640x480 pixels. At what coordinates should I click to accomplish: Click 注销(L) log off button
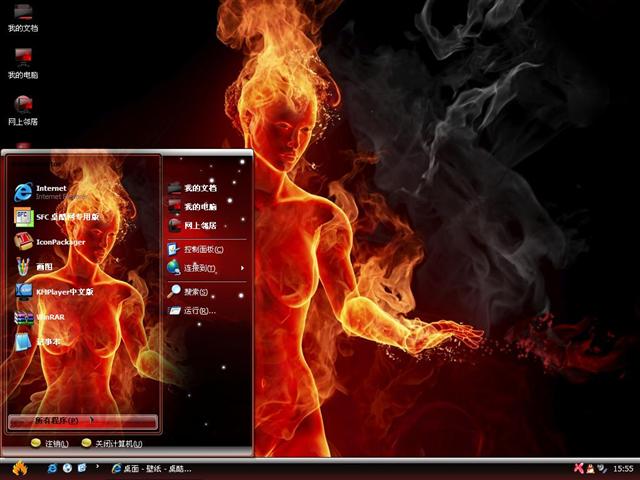pos(50,443)
